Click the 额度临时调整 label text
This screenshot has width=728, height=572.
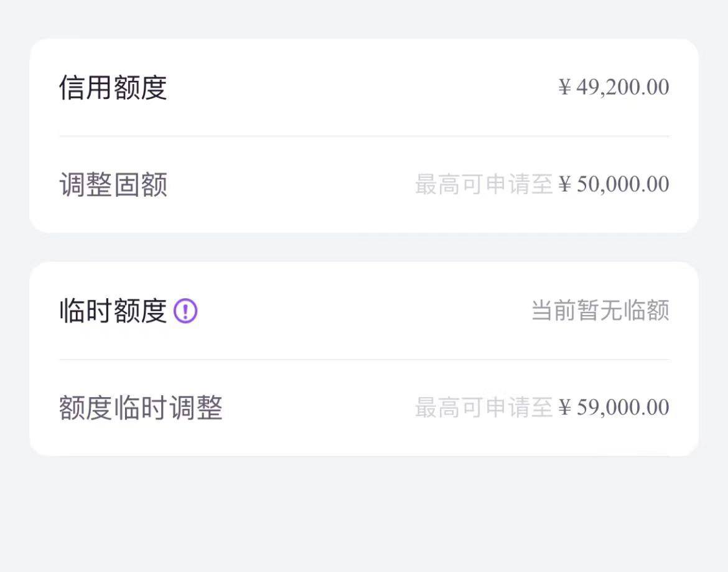tap(141, 408)
